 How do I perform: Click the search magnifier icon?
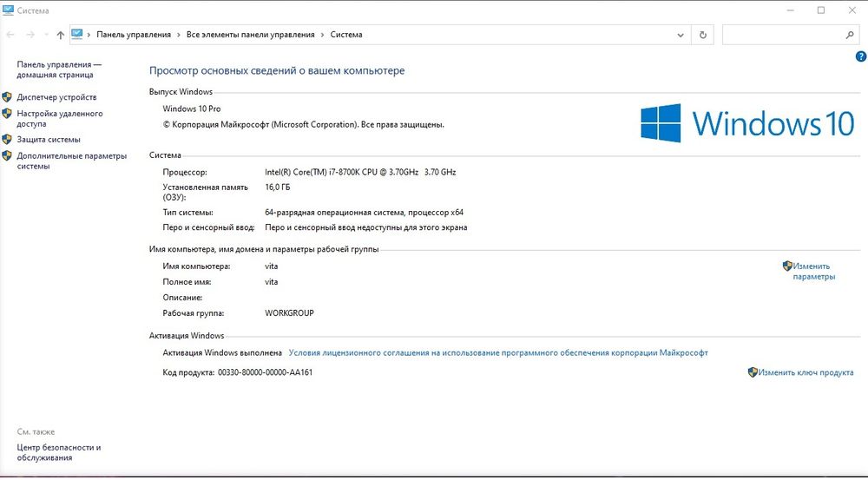[x=850, y=35]
